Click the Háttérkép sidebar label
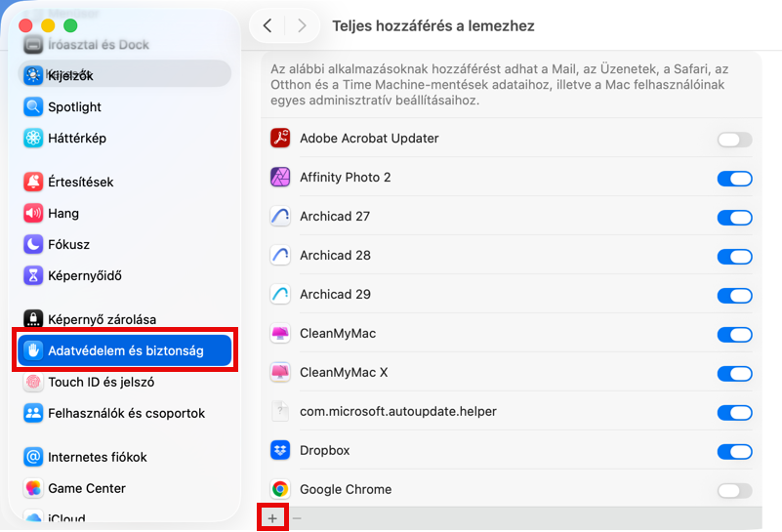782x532 pixels. 77,138
